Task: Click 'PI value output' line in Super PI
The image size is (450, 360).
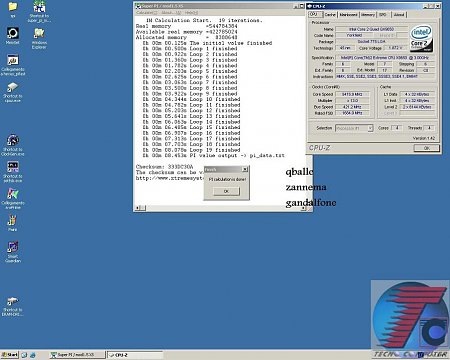Action: point(213,156)
